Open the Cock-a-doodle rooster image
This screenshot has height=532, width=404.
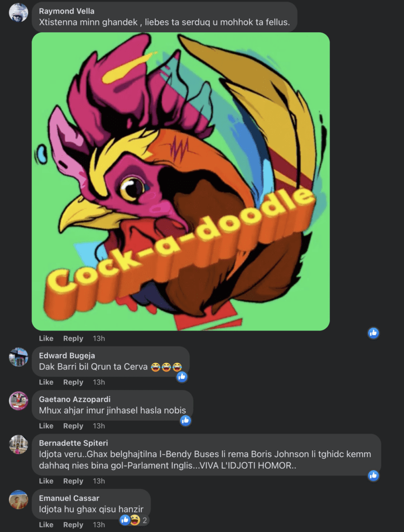click(181, 181)
